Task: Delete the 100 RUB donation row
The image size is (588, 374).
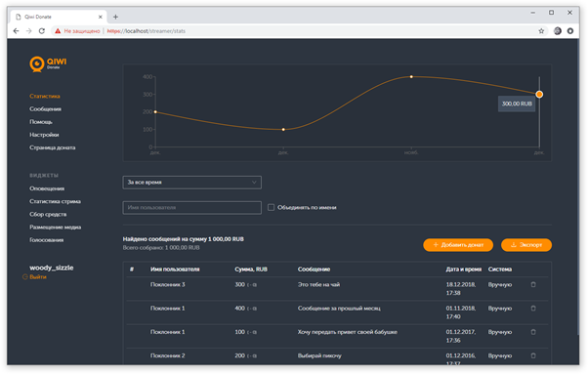Action: click(533, 332)
